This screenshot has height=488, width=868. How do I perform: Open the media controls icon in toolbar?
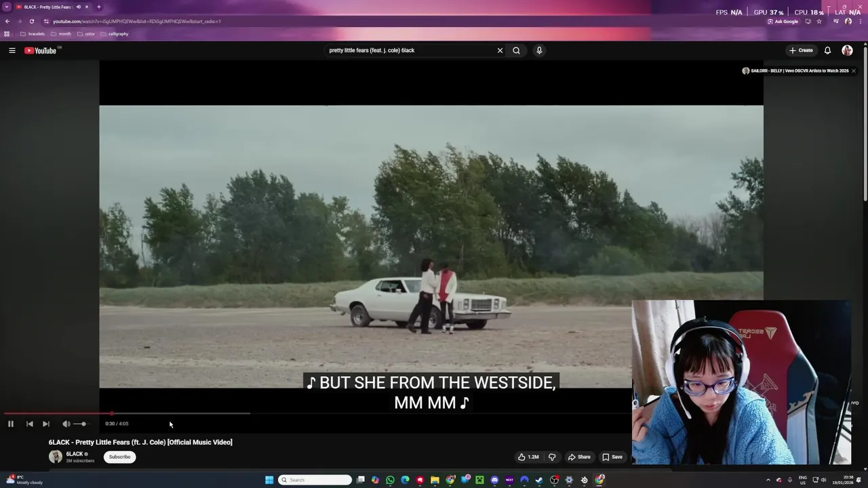(x=836, y=21)
